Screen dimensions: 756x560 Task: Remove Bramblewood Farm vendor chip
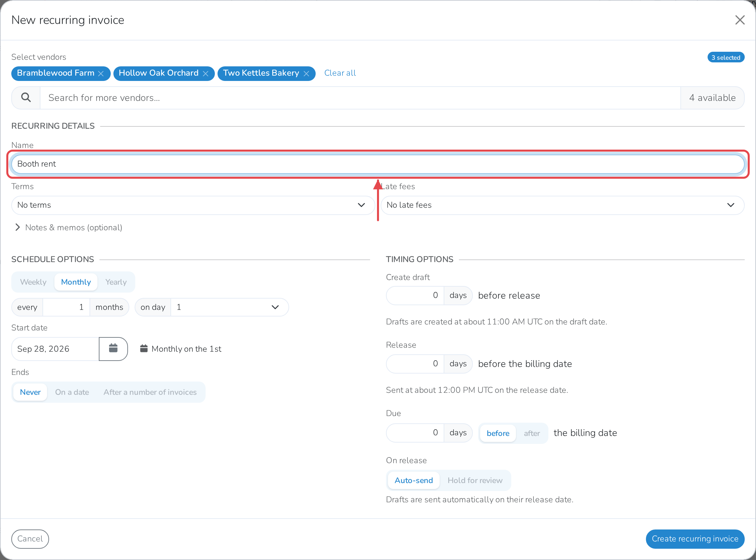pyautogui.click(x=101, y=74)
